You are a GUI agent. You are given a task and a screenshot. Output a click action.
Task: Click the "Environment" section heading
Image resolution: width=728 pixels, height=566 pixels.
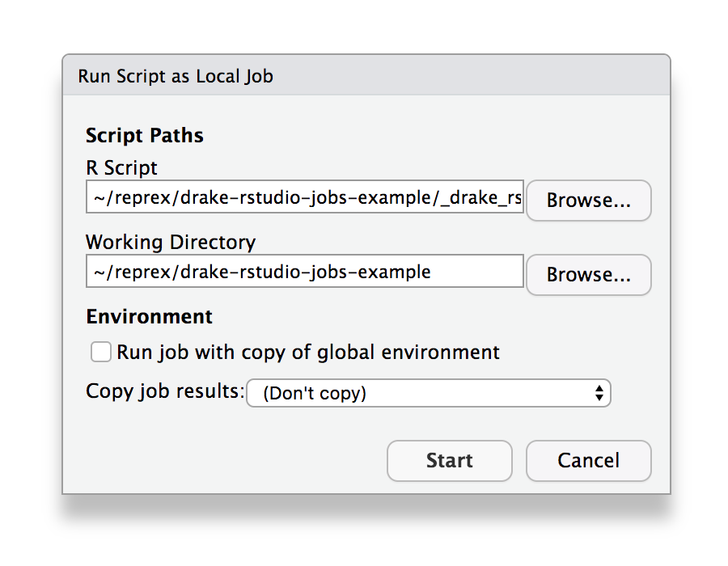click(x=149, y=316)
